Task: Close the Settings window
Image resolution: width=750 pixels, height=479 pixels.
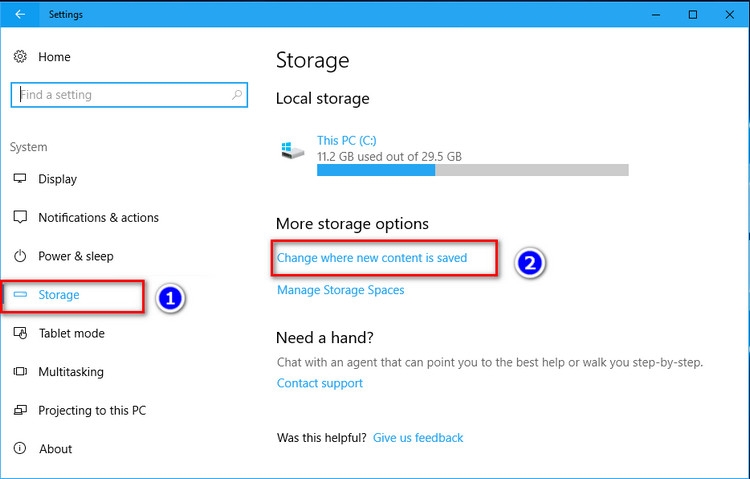Action: click(x=729, y=14)
